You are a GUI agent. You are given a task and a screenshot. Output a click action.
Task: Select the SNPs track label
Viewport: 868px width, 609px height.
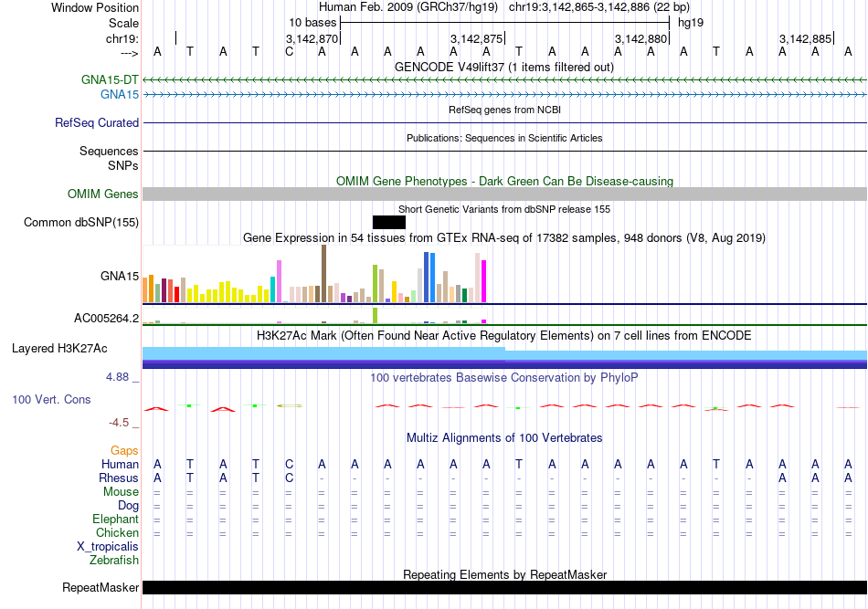(123, 165)
